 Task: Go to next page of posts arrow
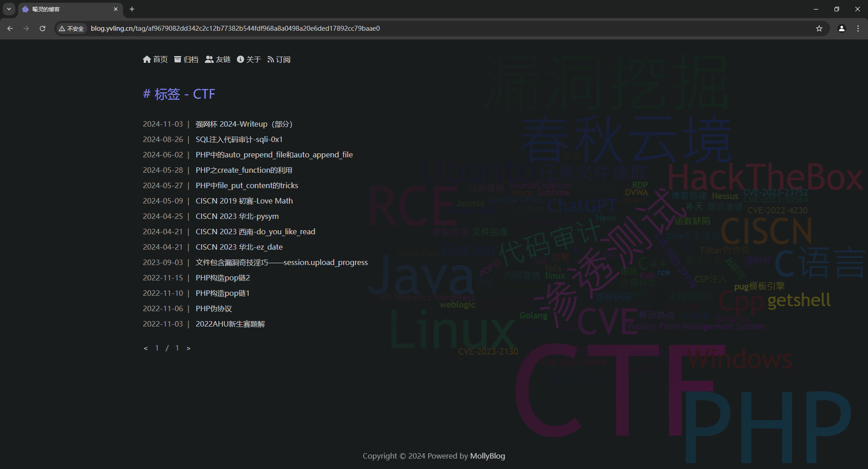coord(189,348)
